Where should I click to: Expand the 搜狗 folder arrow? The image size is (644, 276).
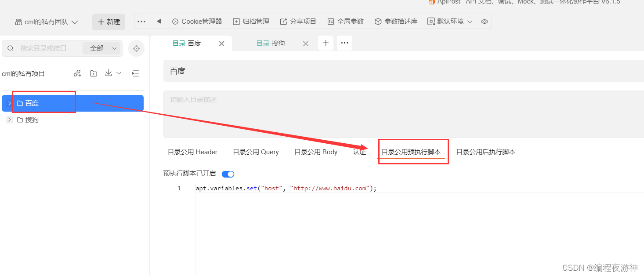[x=9, y=120]
